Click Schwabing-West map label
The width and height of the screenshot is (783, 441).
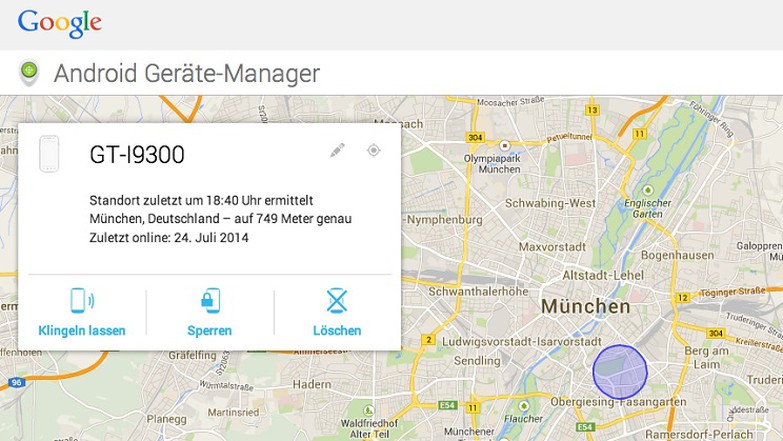(550, 203)
